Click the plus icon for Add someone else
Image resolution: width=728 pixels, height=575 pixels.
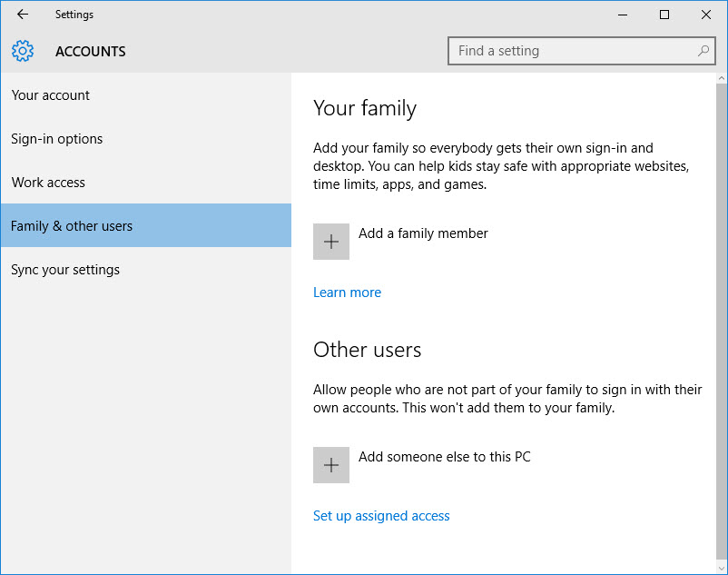tap(331, 465)
